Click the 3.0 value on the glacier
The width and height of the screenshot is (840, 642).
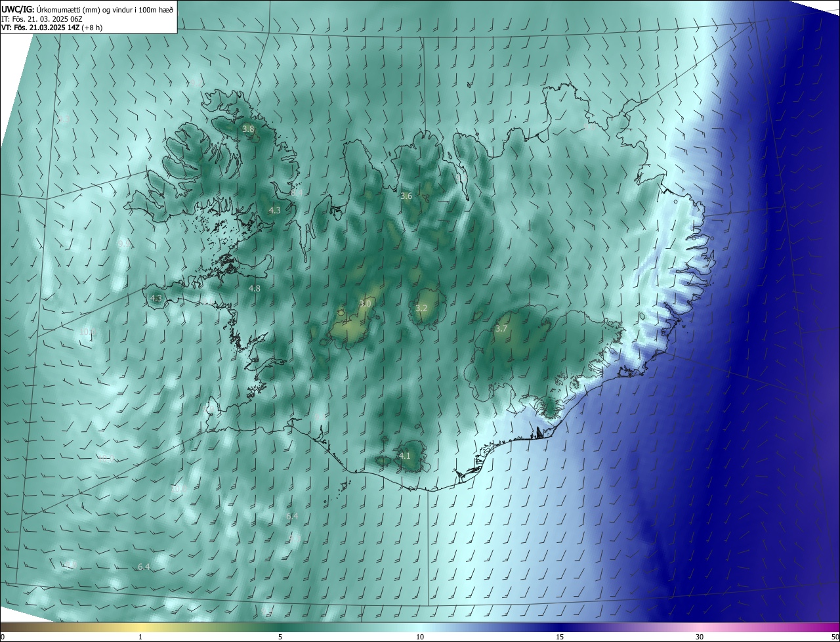click(366, 303)
